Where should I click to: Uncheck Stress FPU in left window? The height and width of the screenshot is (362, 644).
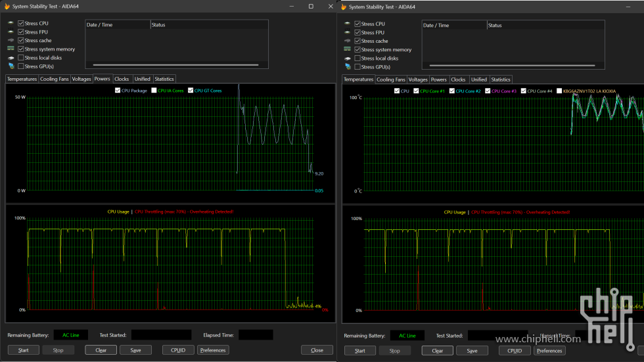(x=21, y=32)
